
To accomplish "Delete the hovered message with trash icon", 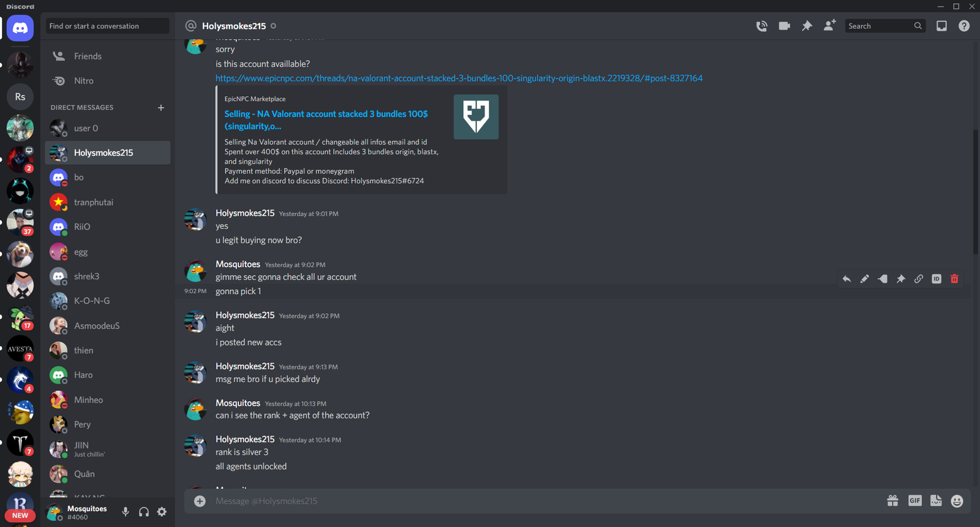I will coord(954,279).
